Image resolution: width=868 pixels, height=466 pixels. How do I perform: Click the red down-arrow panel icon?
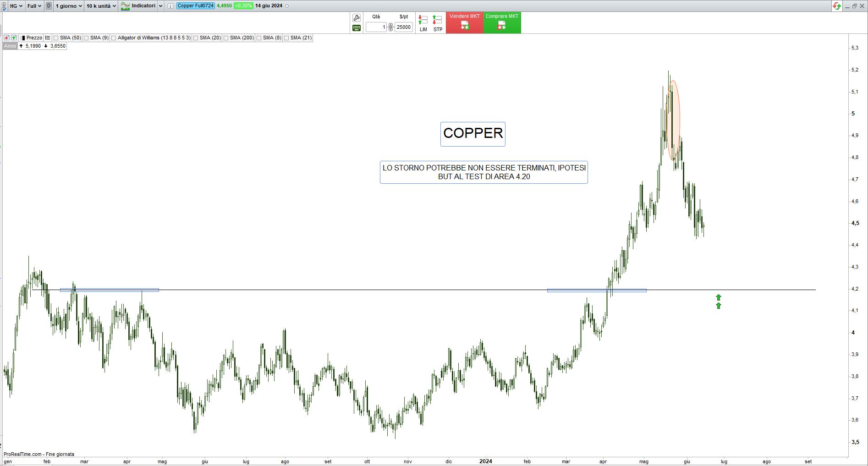coord(6,38)
